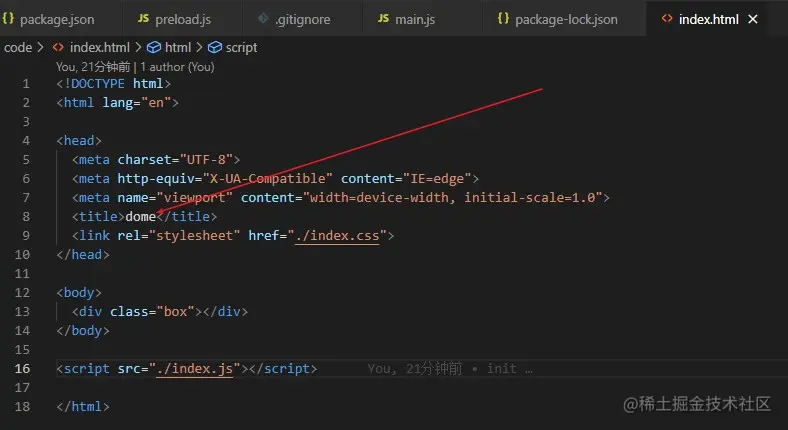Switch to the main.js tab
The width and height of the screenshot is (788, 430).
415,19
